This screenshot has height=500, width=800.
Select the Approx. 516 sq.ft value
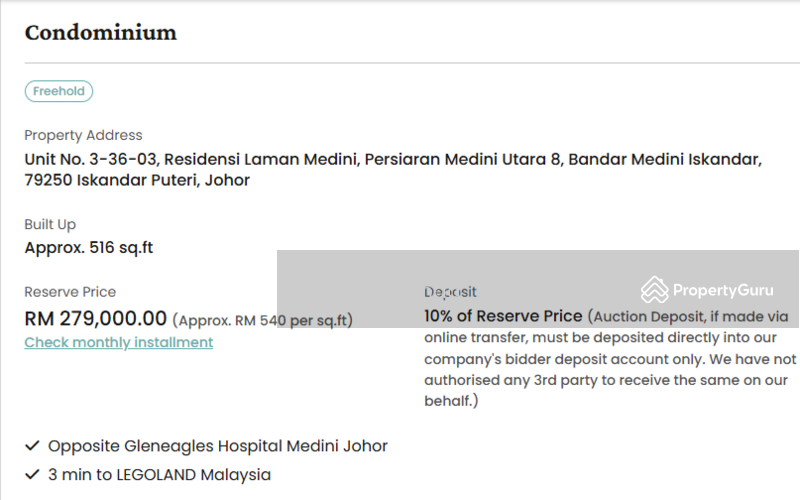pos(89,247)
